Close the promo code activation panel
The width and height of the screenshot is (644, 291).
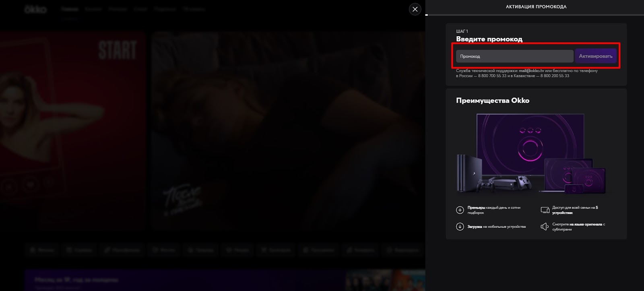pyautogui.click(x=415, y=9)
